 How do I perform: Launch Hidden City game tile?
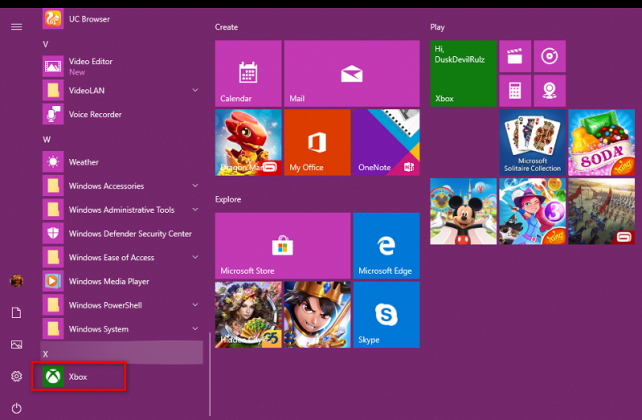pyautogui.click(x=248, y=315)
